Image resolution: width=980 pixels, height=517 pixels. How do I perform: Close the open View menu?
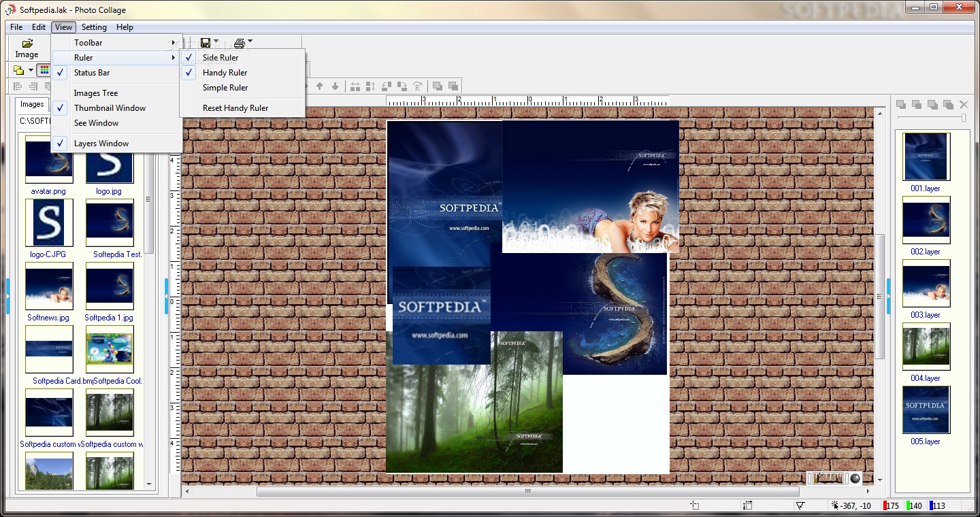[x=63, y=27]
